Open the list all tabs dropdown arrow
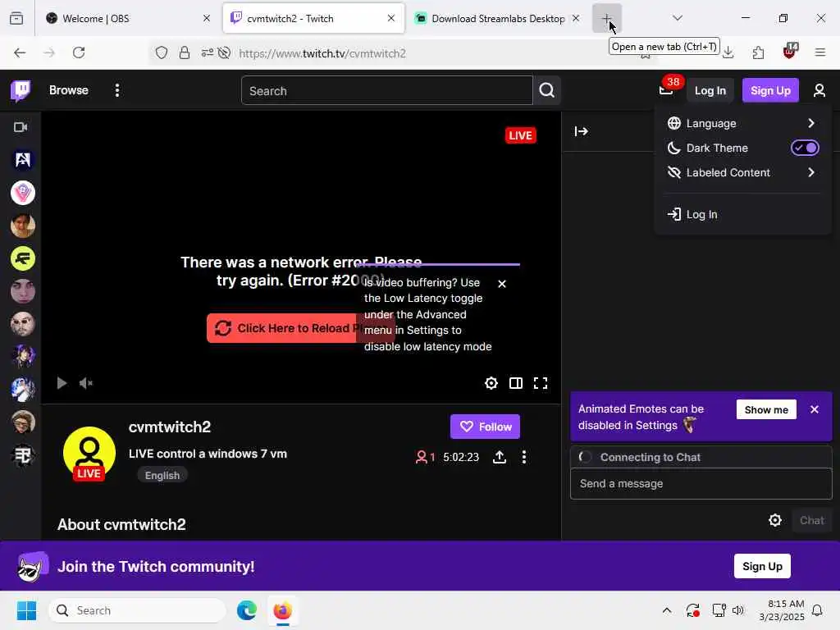 678,18
